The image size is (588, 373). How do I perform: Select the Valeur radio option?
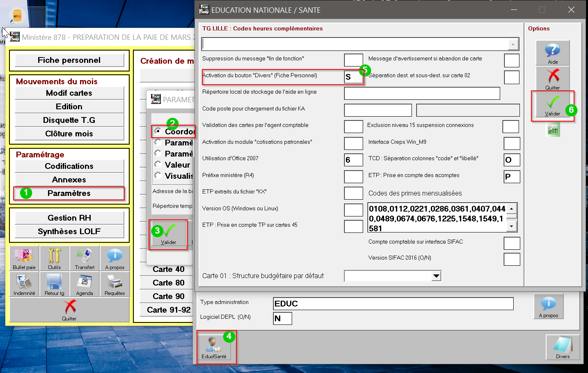click(x=158, y=164)
